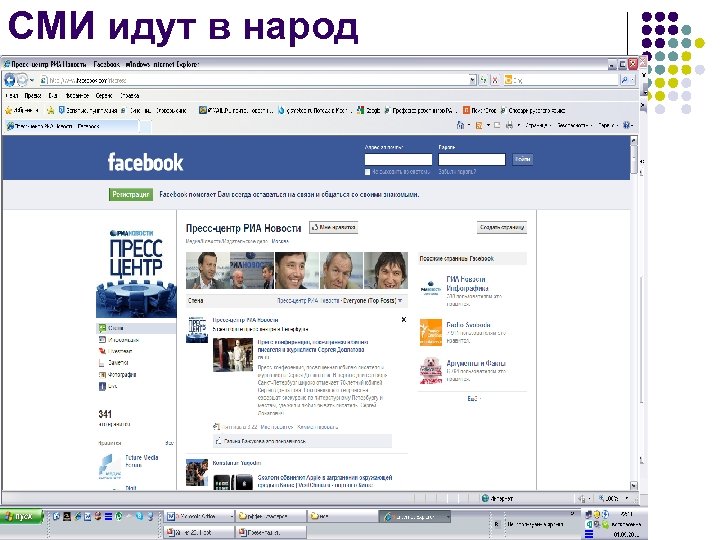Click the email address input field

398,159
